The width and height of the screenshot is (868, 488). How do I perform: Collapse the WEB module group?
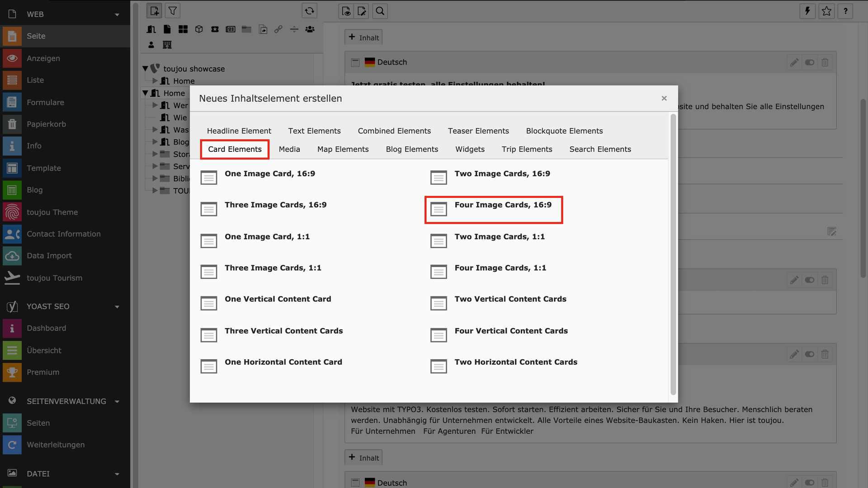117,14
